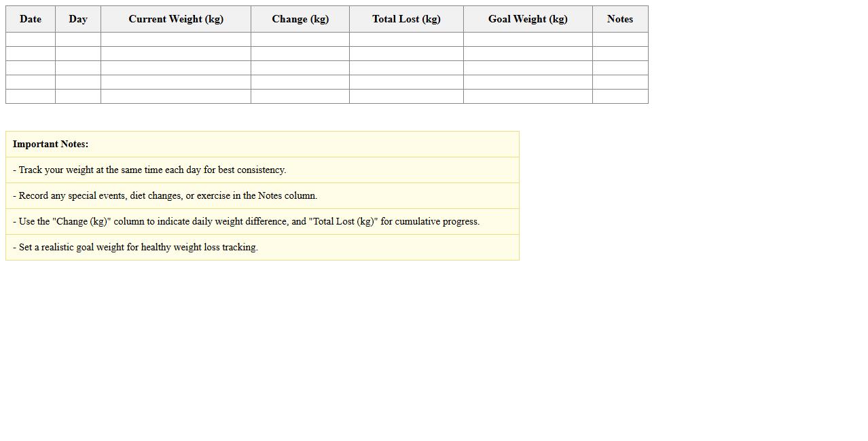
Task: Click the note about tracking weight daily
Action: pyautogui.click(x=149, y=170)
